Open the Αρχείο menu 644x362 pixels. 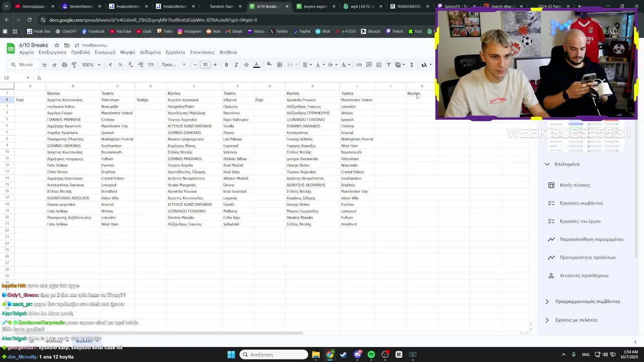26,52
